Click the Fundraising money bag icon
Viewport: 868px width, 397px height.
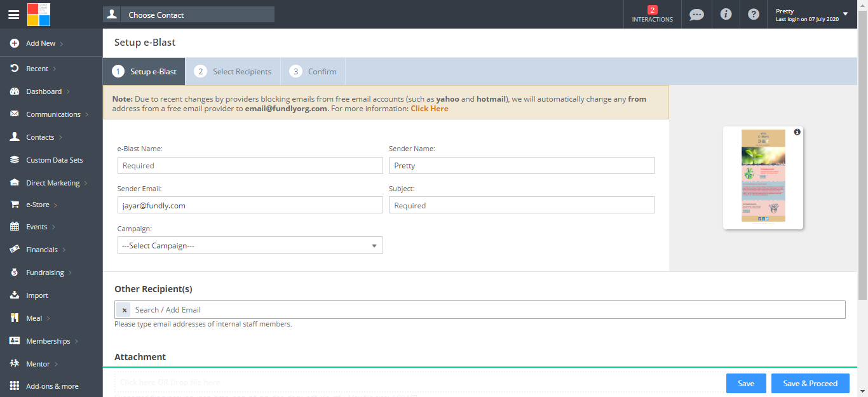[14, 273]
